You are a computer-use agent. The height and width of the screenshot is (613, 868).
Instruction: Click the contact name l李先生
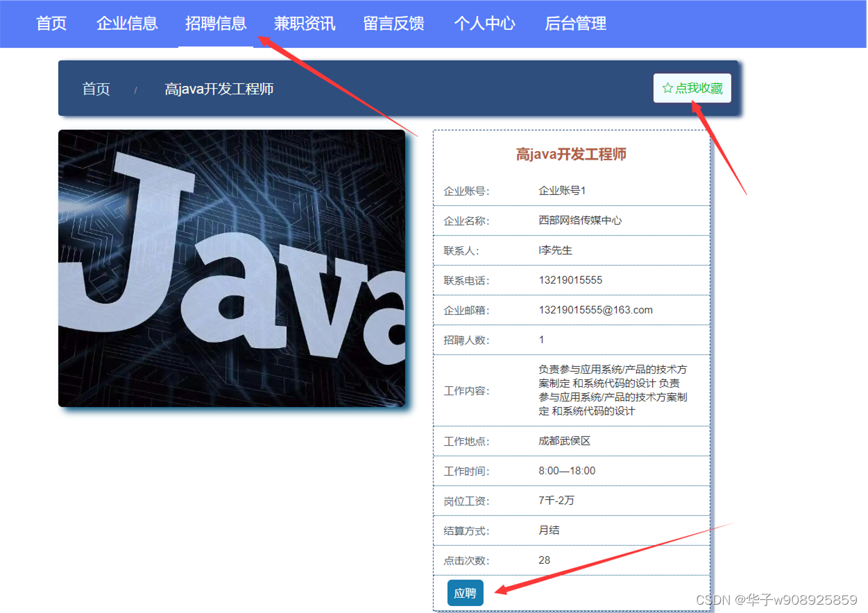click(x=556, y=250)
